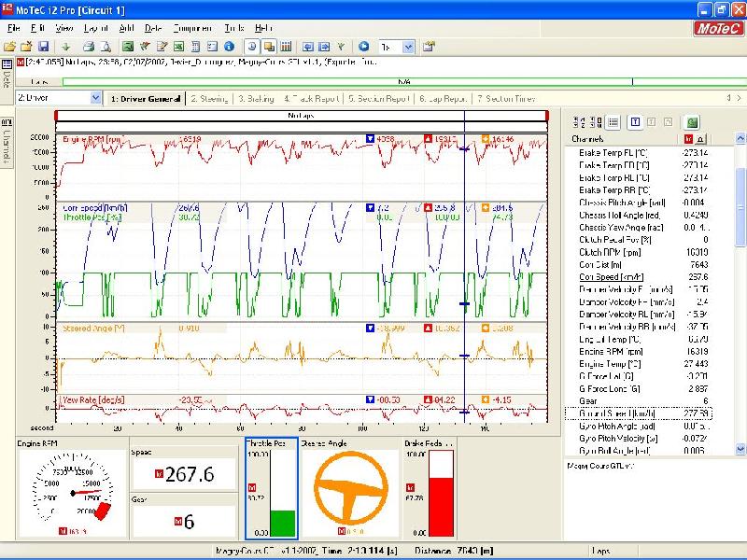This screenshot has height=560, width=747.
Task: Click the Brake Pedal red bar gauge
Action: pos(441,494)
